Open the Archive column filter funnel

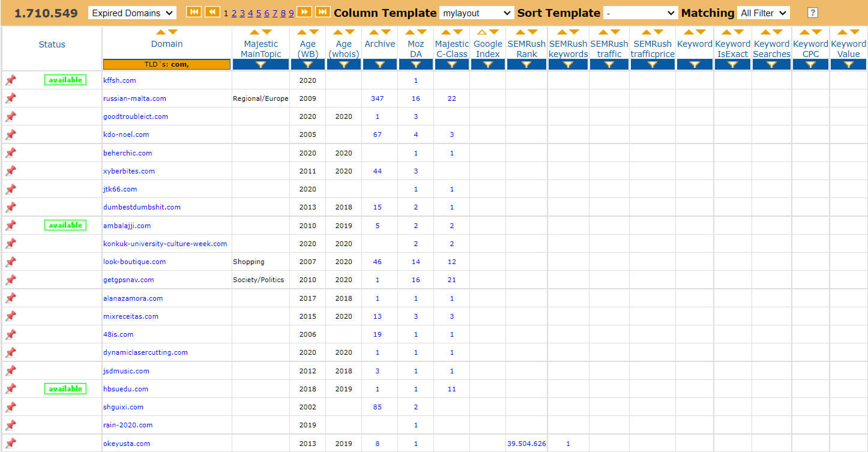coord(379,65)
